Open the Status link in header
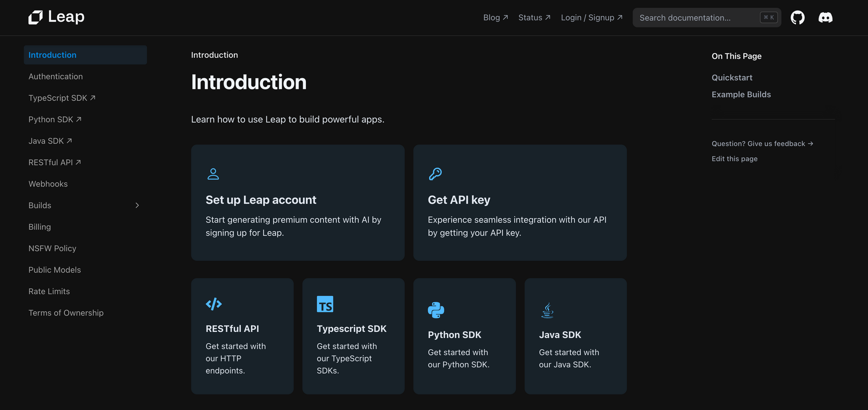The width and height of the screenshot is (868, 410). [x=534, y=18]
